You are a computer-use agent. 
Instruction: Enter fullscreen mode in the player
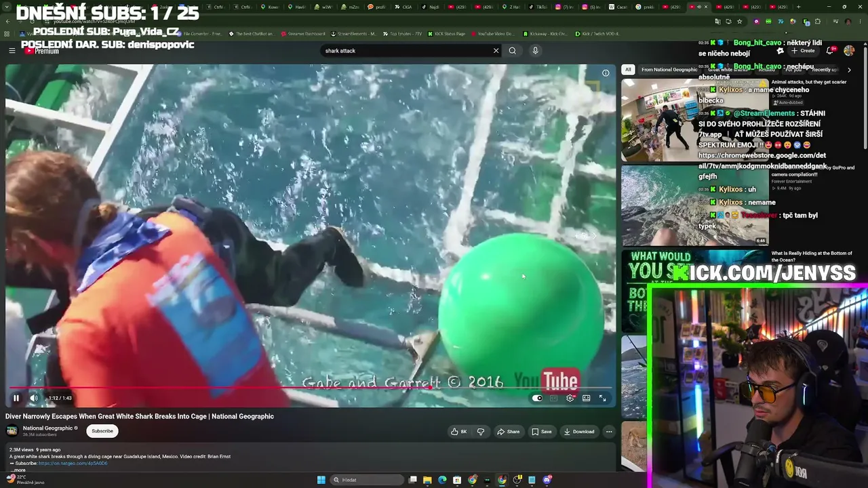(602, 398)
